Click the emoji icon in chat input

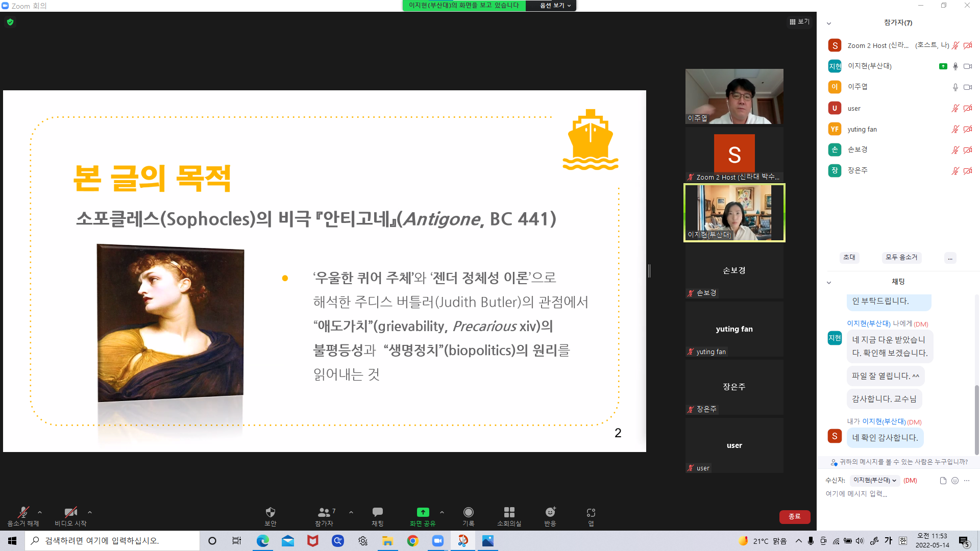click(x=955, y=481)
